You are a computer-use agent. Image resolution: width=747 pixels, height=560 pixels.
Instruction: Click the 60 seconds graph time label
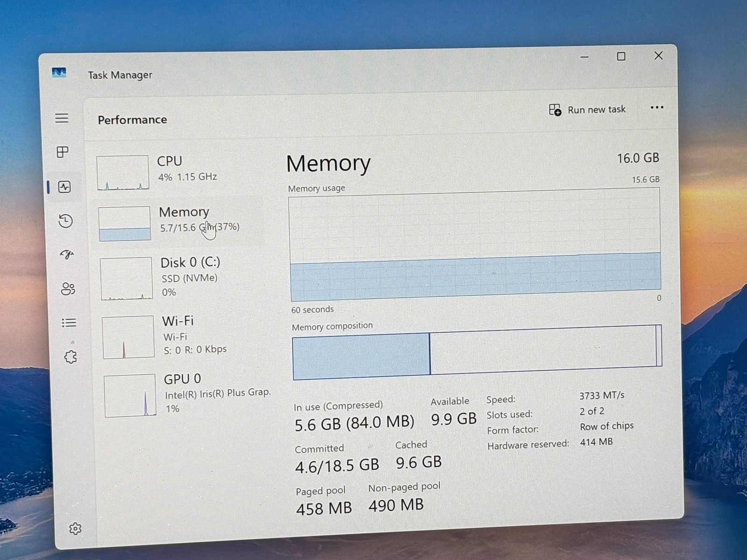tap(312, 309)
